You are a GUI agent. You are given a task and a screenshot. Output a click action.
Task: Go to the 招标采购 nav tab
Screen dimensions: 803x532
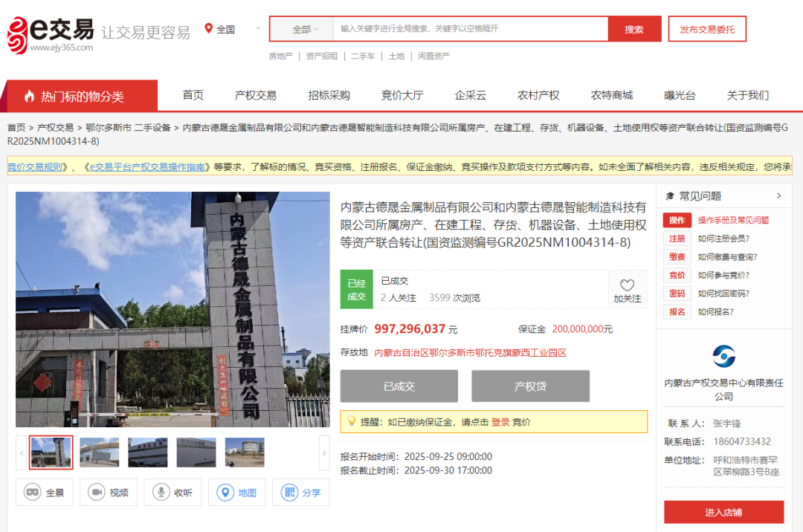click(329, 95)
